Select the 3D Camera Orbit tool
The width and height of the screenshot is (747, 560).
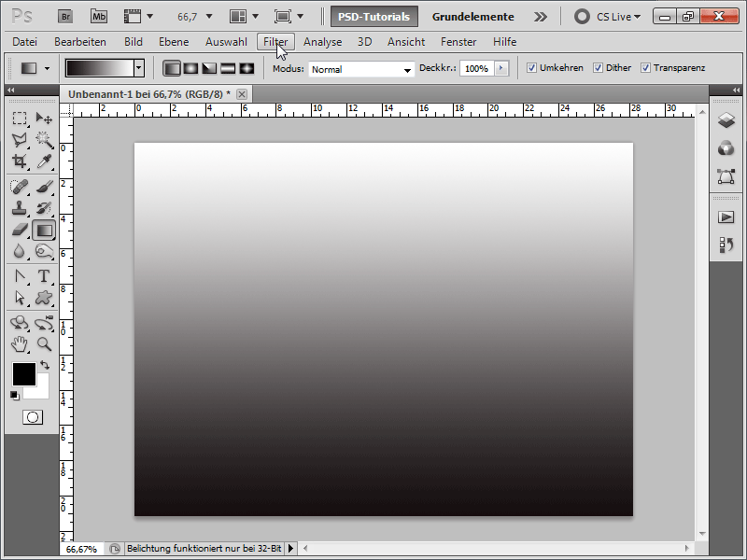(44, 323)
